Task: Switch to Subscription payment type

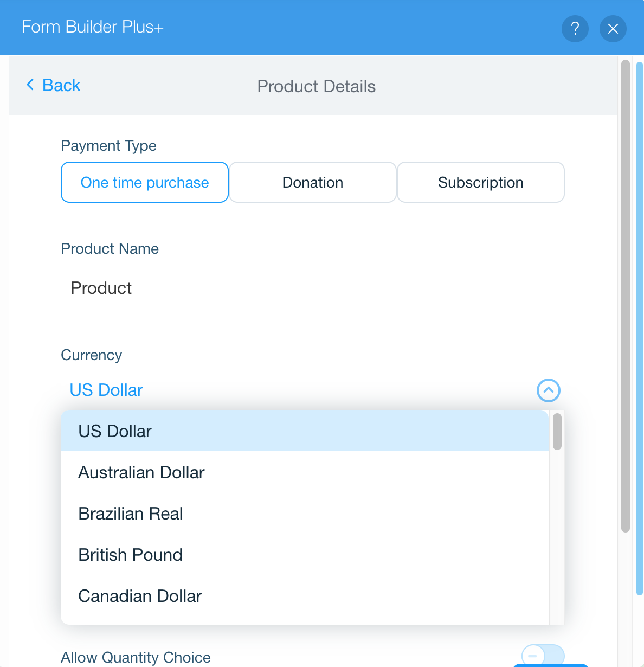Action: pyautogui.click(x=481, y=182)
